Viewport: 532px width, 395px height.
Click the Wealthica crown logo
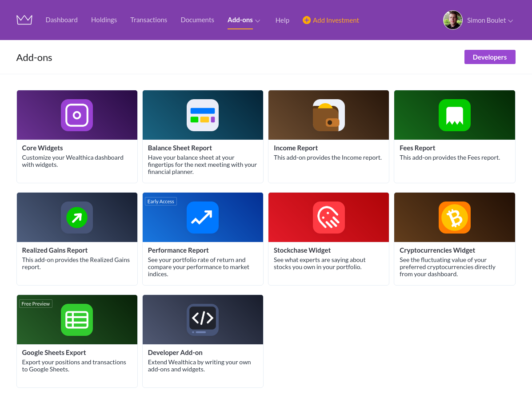coord(24,20)
